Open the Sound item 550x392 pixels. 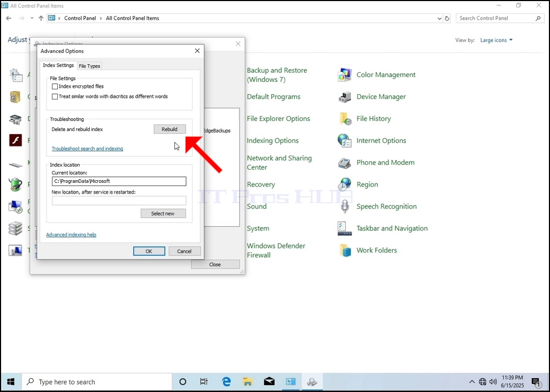coord(257,206)
